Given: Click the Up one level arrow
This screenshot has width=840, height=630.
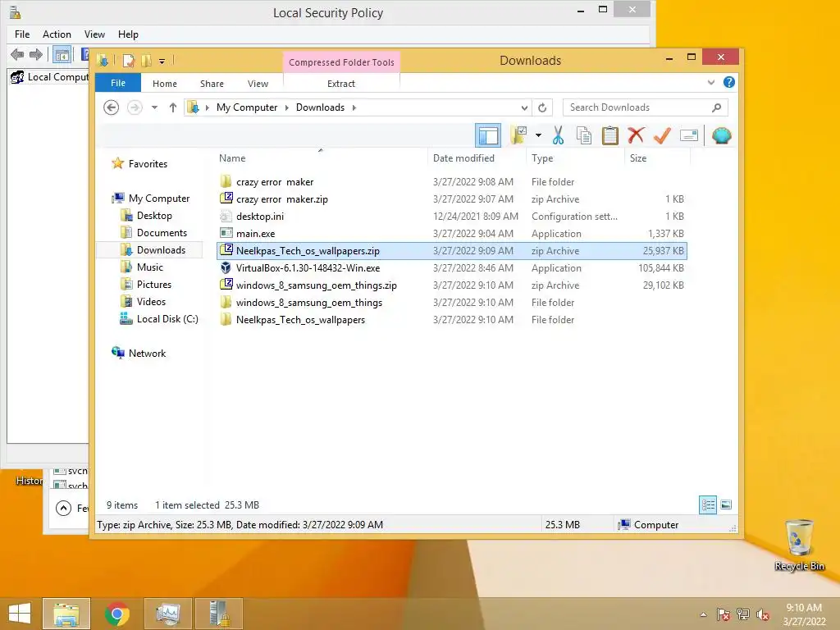Looking at the screenshot, I should (x=172, y=107).
